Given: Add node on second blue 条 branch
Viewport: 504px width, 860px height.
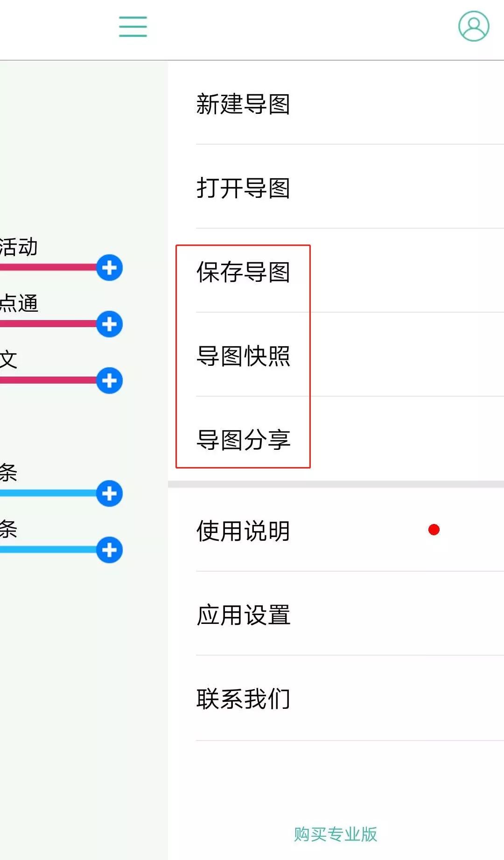Looking at the screenshot, I should (110, 550).
